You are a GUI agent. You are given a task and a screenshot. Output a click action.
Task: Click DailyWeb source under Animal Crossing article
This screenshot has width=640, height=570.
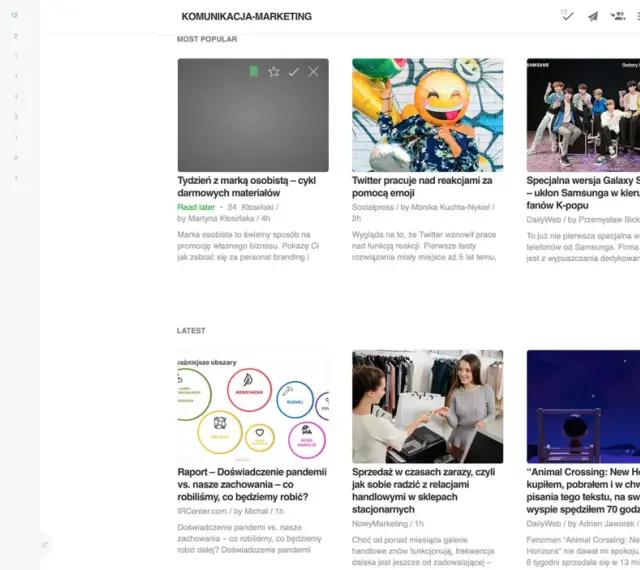point(544,523)
